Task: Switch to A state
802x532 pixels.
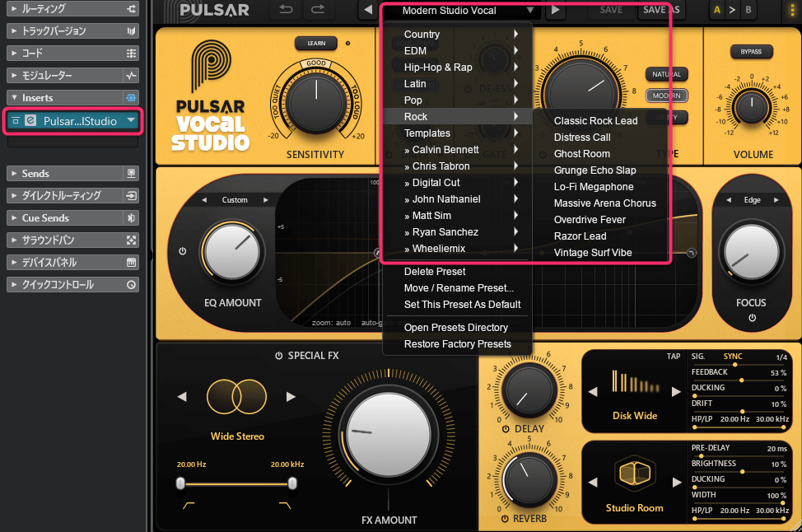Action: click(x=716, y=10)
